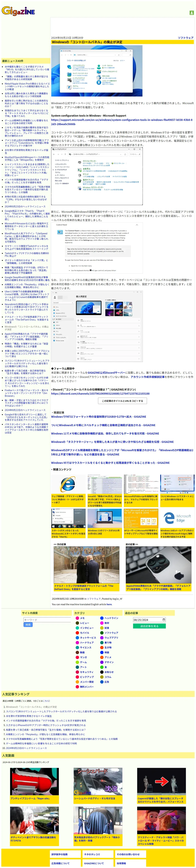Open the DeFiant Ones next-article caption link
The width and height of the screenshot is (196, 868).
84,587
